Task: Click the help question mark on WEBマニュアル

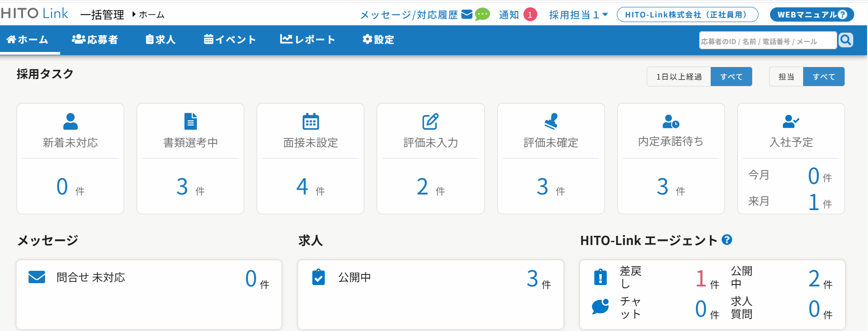Action: 842,15
